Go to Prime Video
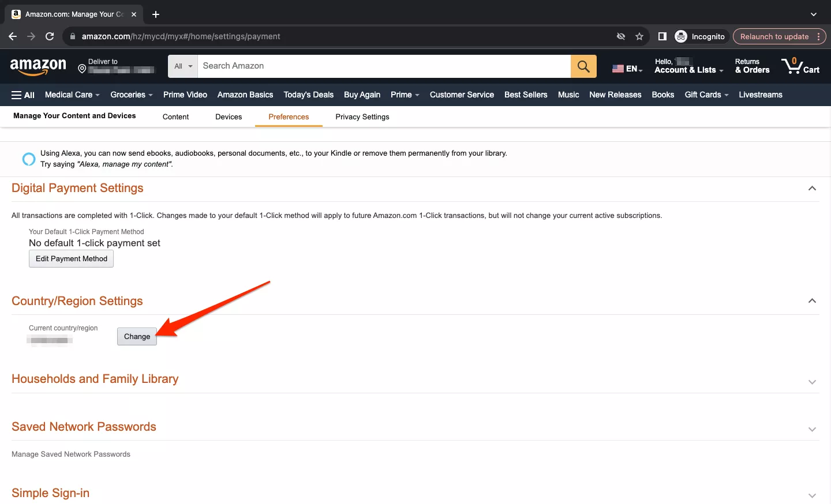This screenshot has width=831, height=504. coord(185,95)
